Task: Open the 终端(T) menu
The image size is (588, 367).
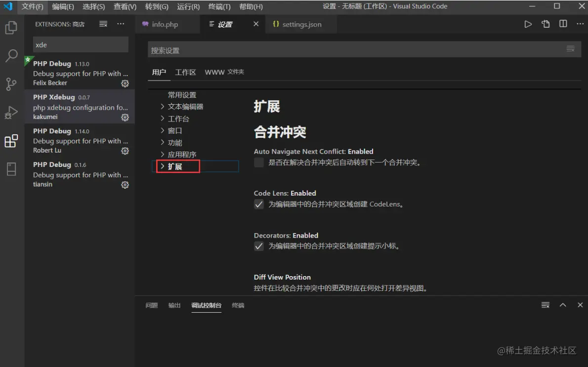Action: (219, 6)
